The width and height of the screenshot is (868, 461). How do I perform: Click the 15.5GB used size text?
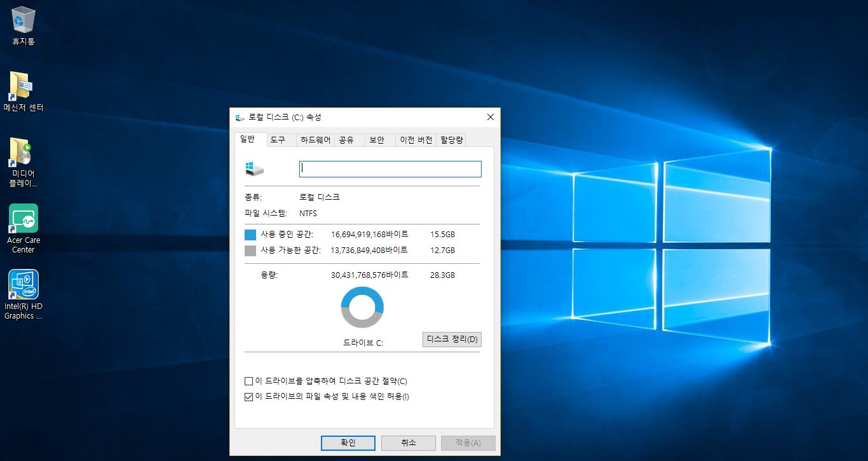(442, 235)
